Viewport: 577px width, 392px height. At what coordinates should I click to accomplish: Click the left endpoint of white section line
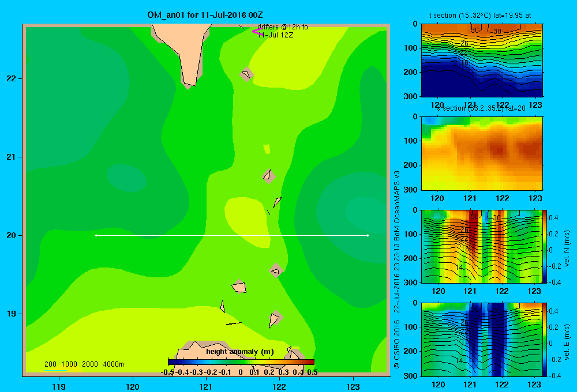96,235
